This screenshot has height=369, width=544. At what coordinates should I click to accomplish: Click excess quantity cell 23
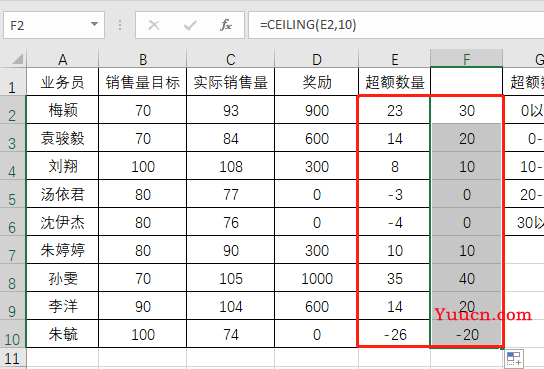point(394,110)
